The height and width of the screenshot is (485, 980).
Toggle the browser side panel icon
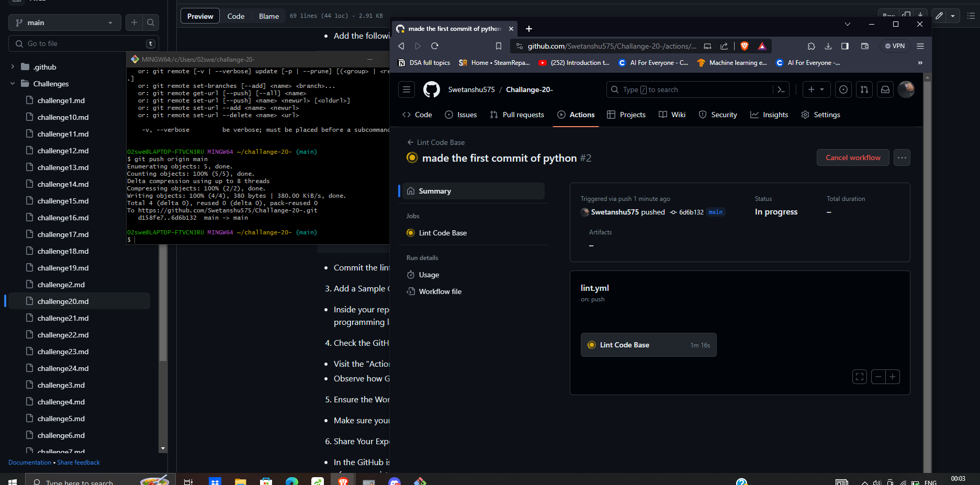844,46
